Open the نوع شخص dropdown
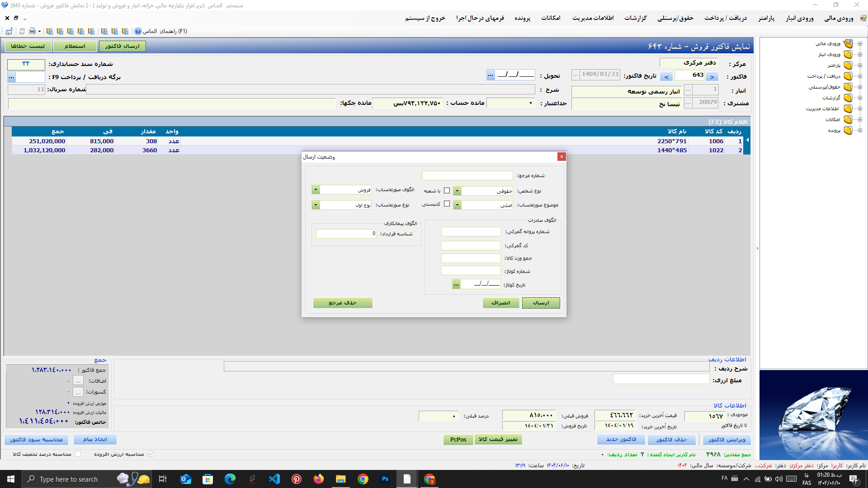 457,191
